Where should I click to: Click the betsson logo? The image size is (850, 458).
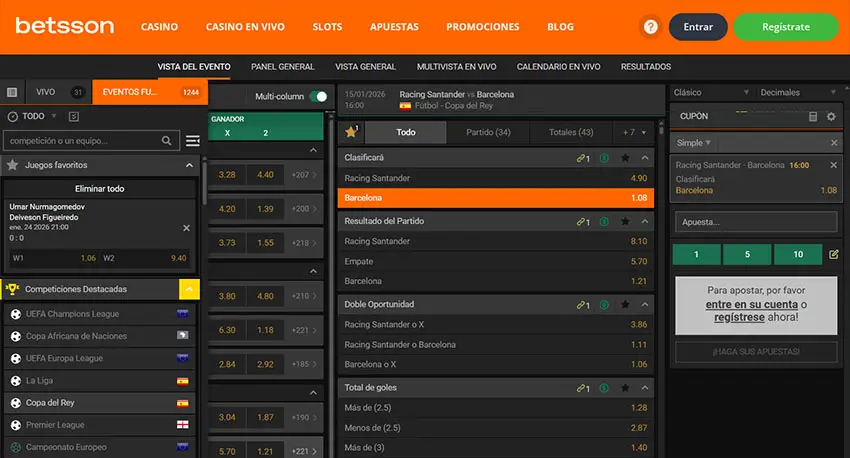[x=65, y=25]
